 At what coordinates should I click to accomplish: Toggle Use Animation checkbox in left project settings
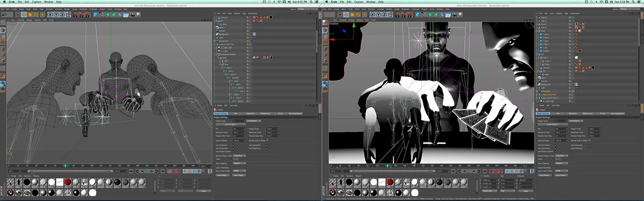click(233, 145)
